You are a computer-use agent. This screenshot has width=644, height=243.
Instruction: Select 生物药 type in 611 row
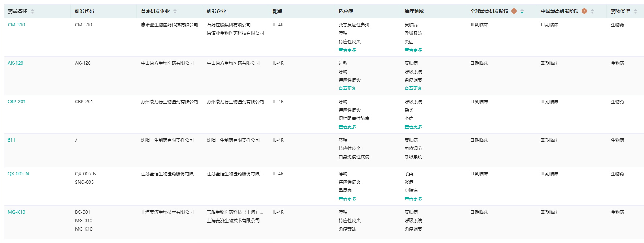click(618, 140)
